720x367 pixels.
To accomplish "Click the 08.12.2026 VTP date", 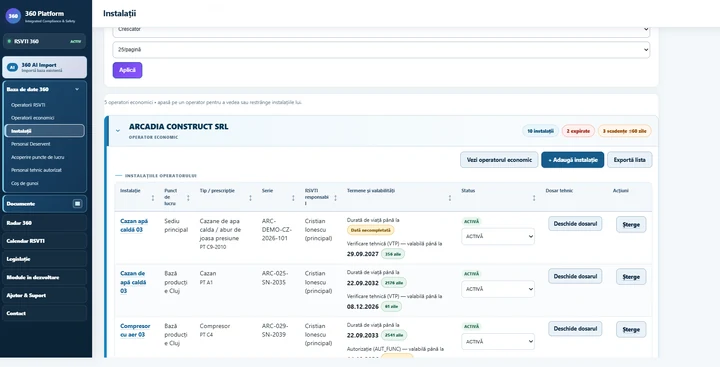I will click(x=363, y=306).
